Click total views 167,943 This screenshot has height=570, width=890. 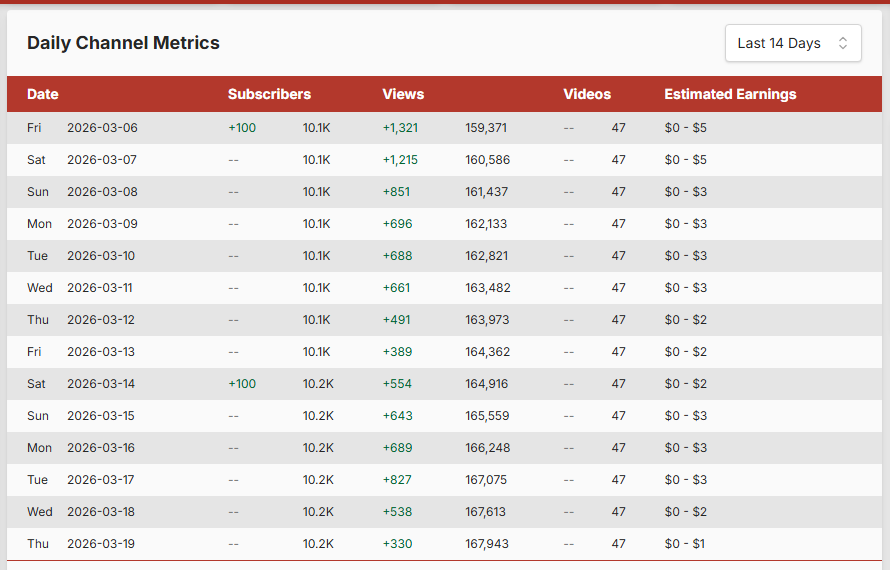tap(486, 544)
